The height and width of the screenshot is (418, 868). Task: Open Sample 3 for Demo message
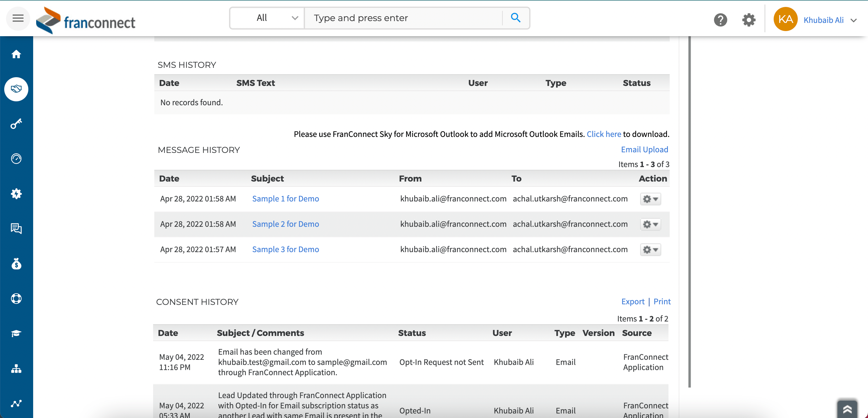pos(285,249)
